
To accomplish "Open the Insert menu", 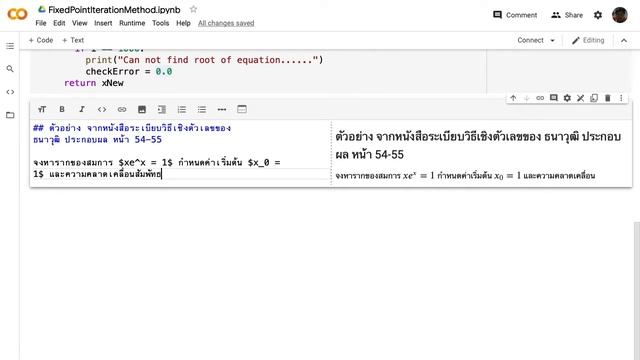I will click(x=103, y=23).
